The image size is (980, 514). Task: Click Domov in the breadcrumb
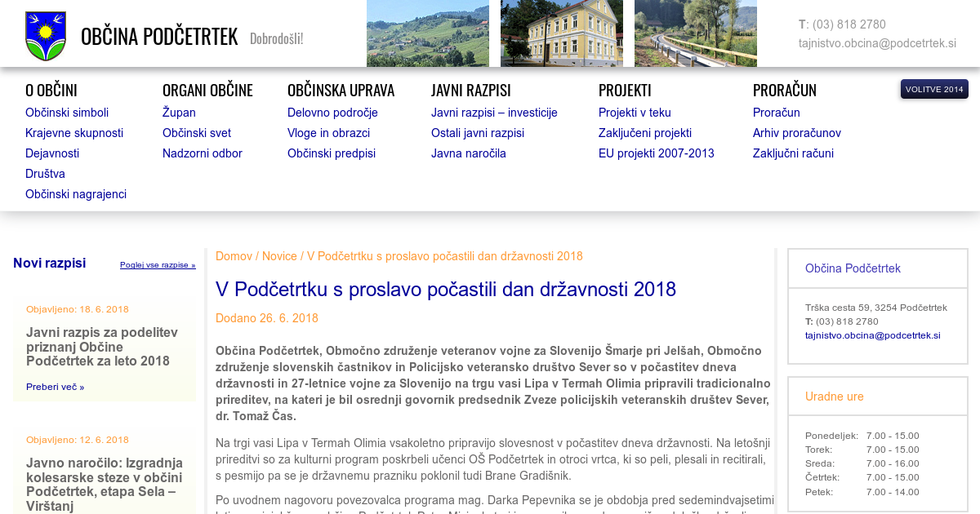tap(234, 256)
